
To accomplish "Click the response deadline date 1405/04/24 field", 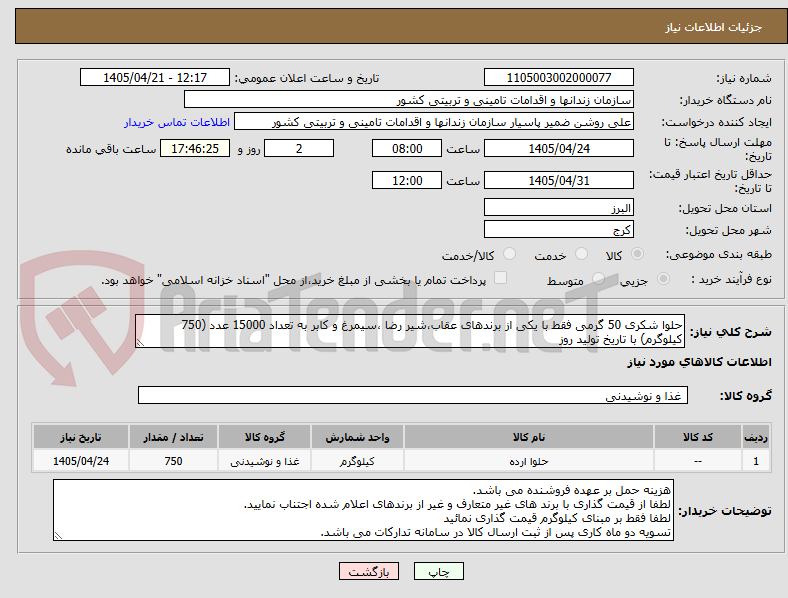I will tap(558, 149).
